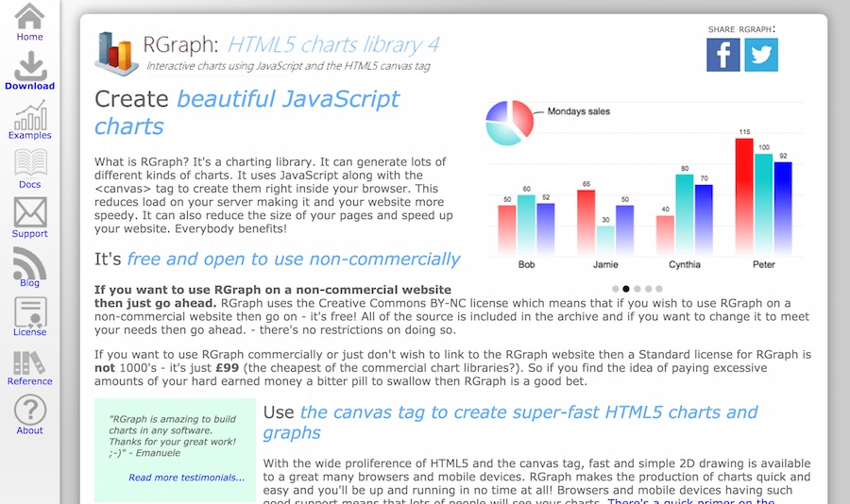Click the 'Peter' axis label

coord(764,264)
